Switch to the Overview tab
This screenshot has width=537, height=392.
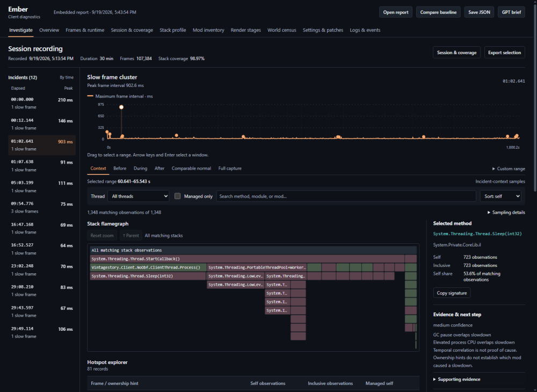pyautogui.click(x=49, y=30)
